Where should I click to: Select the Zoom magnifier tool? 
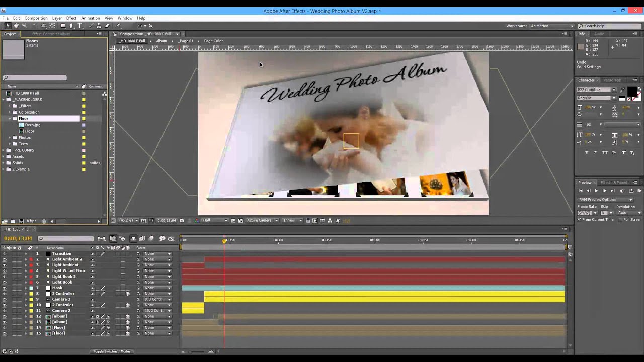point(25,26)
